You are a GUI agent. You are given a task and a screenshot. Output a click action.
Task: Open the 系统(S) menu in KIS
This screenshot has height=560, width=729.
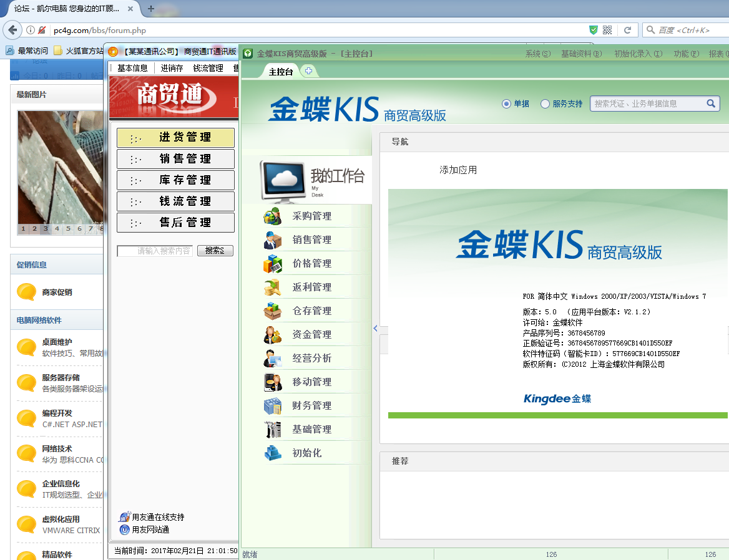(538, 54)
